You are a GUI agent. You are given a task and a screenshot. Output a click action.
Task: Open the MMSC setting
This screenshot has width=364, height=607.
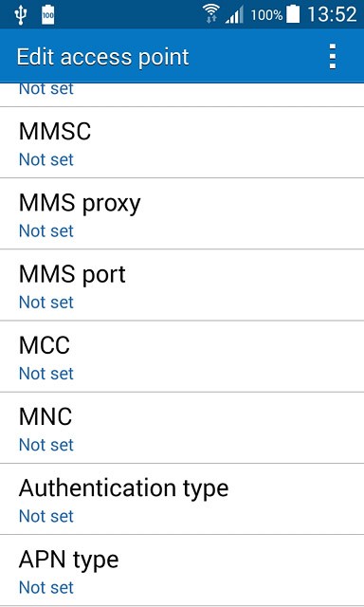[x=182, y=142]
